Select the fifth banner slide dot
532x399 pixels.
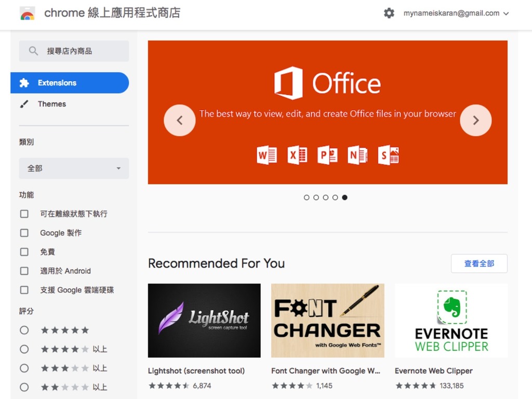pos(344,197)
